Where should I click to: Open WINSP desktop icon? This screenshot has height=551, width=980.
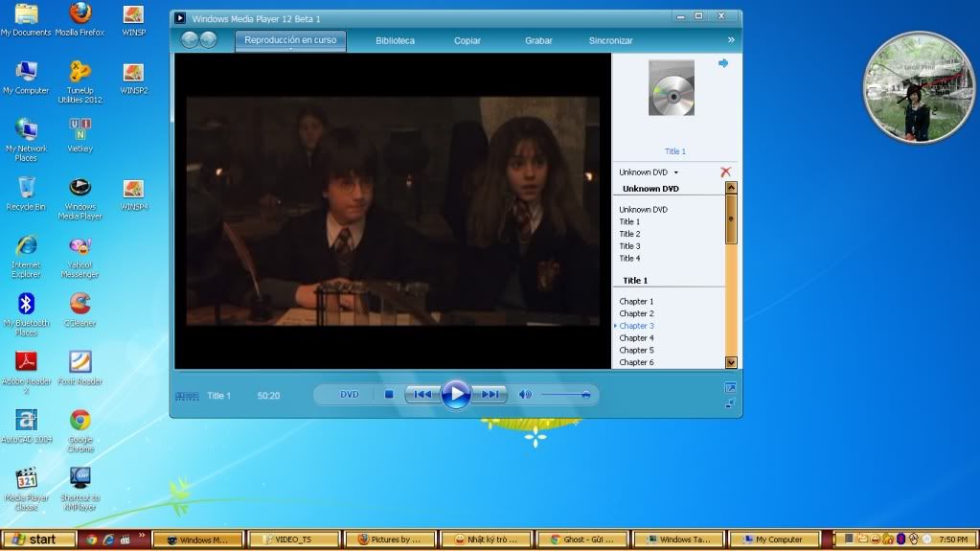[134, 20]
